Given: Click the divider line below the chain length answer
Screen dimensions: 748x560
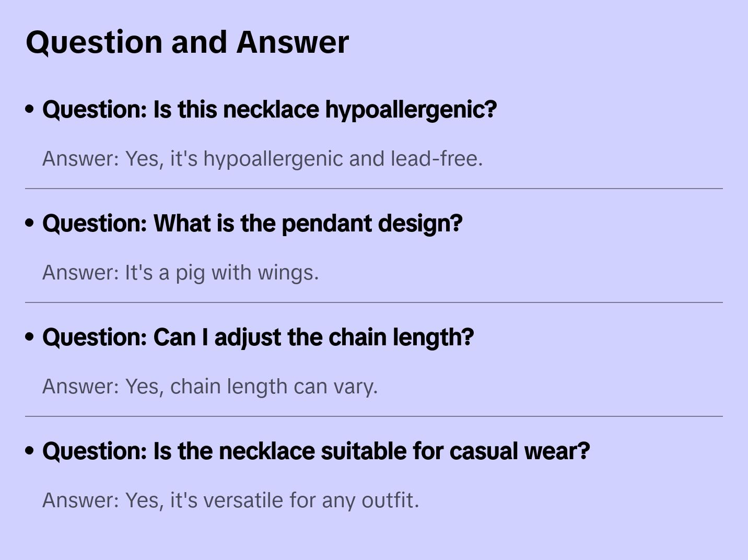Looking at the screenshot, I should click(x=374, y=416).
